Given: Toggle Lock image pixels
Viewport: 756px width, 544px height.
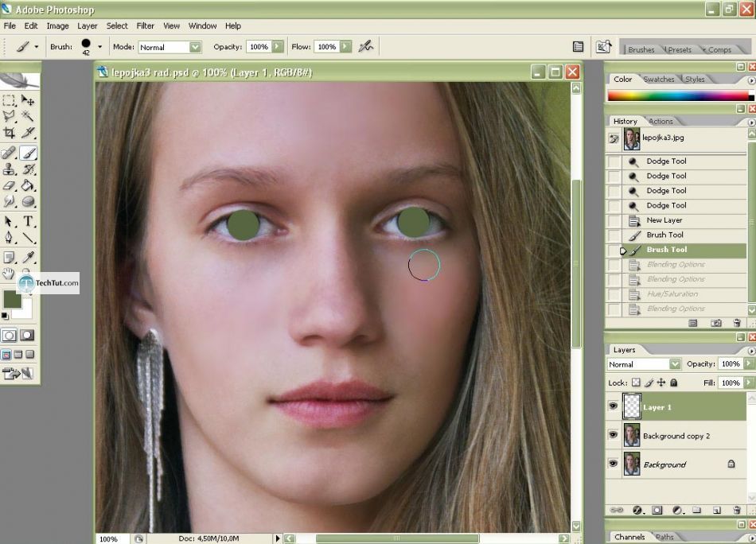Looking at the screenshot, I should coord(649,383).
